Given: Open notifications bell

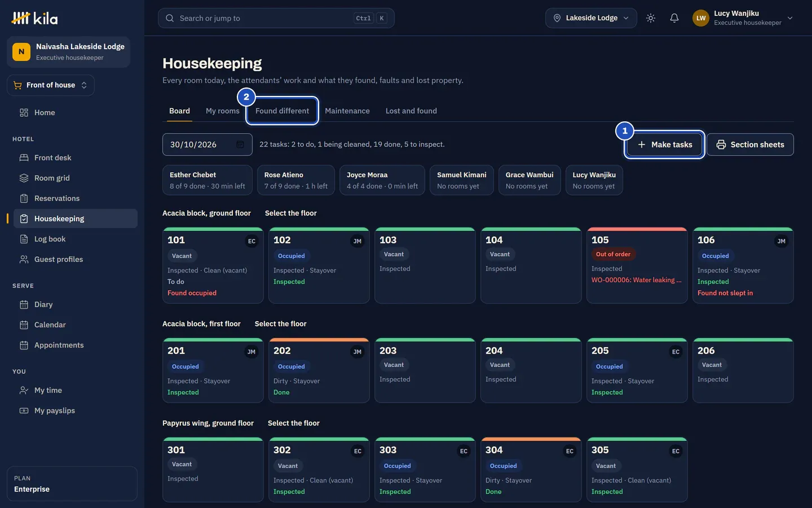Looking at the screenshot, I should [x=674, y=18].
